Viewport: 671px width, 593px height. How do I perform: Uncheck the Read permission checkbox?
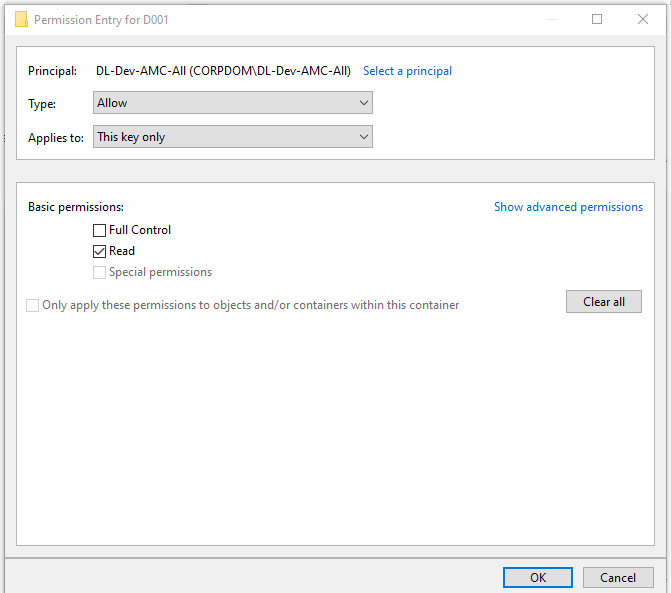click(x=99, y=251)
